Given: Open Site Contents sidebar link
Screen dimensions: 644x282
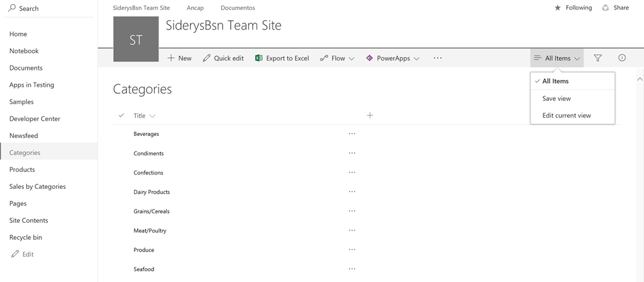Looking at the screenshot, I should pos(29,220).
